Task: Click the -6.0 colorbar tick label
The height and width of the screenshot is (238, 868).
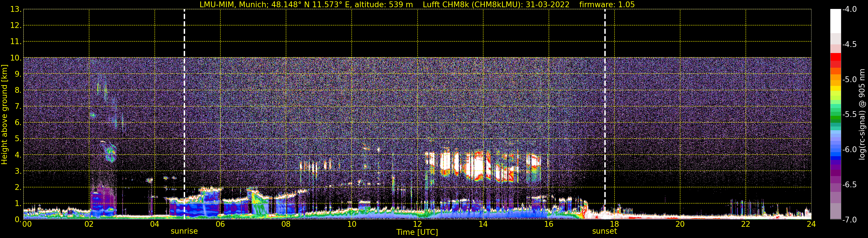Action: coord(849,150)
